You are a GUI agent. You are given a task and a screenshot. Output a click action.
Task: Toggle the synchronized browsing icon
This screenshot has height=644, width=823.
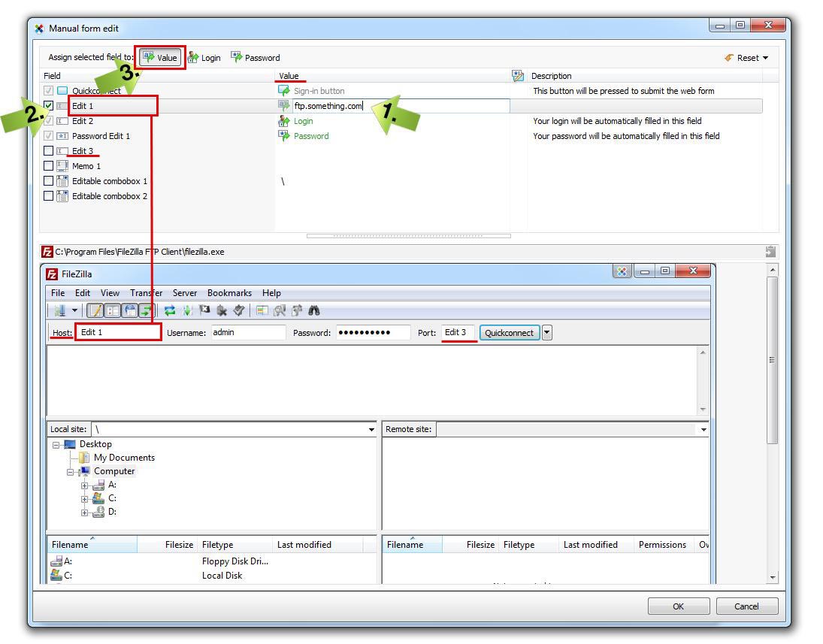pos(297,310)
